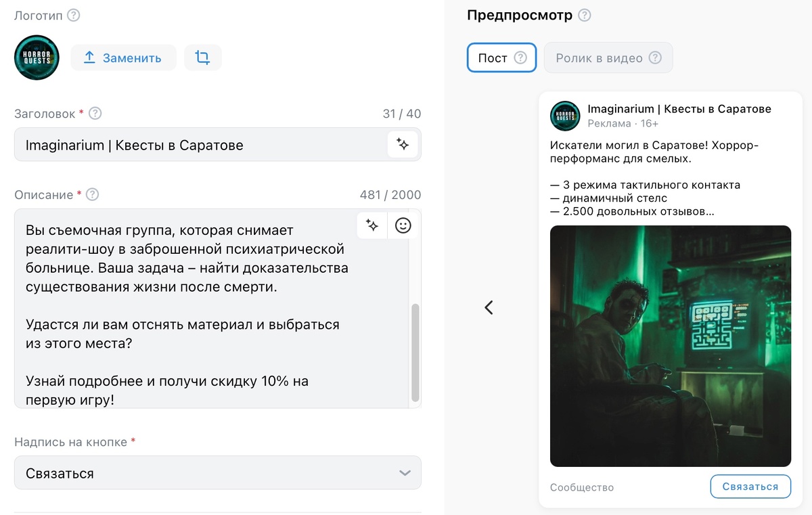Click the Imaginarium headline input field
The height and width of the screenshot is (515, 812).
[x=203, y=144]
